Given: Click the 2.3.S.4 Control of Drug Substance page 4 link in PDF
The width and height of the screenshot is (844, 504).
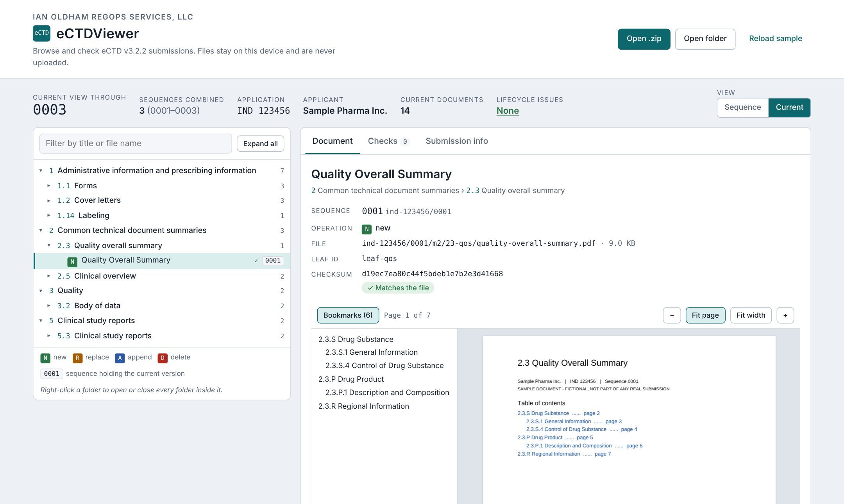Looking at the screenshot, I should [581, 429].
